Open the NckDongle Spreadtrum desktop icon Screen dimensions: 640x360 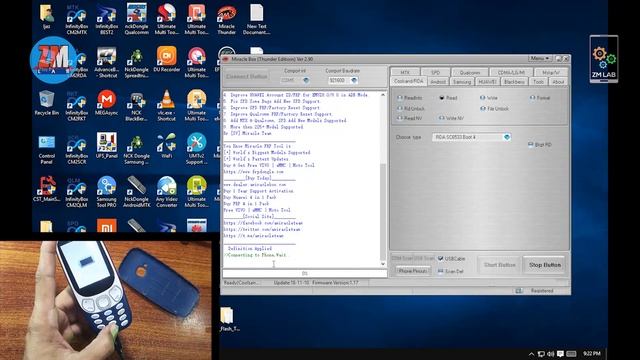(136, 63)
